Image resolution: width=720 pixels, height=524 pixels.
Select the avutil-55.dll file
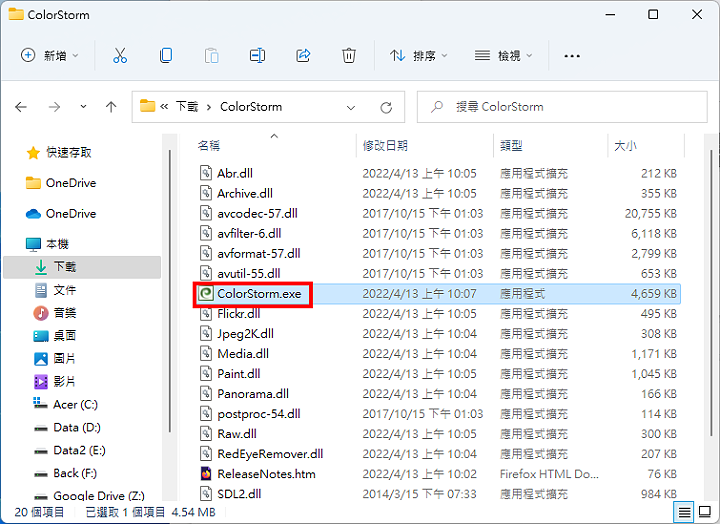248,274
